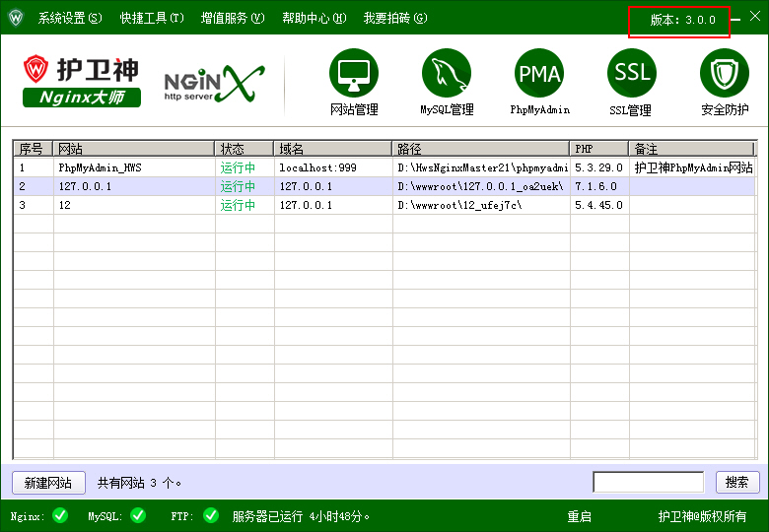Open the 帮助中心 menu

[x=314, y=18]
